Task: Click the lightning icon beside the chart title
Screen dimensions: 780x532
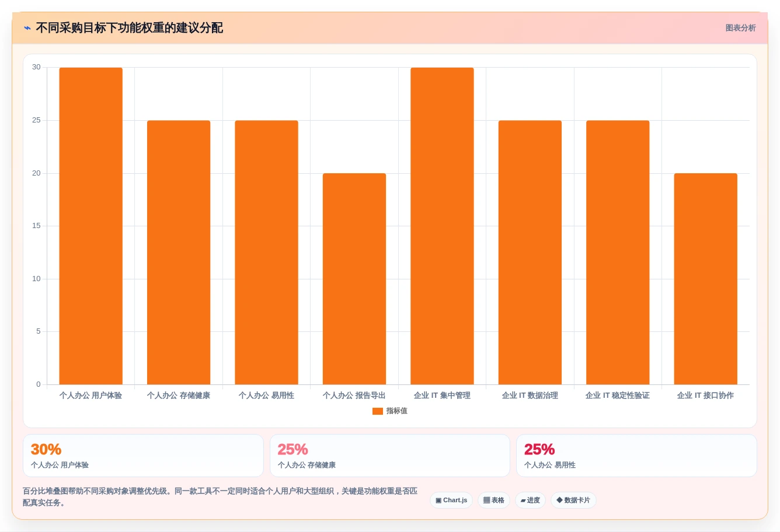Action: pyautogui.click(x=27, y=28)
